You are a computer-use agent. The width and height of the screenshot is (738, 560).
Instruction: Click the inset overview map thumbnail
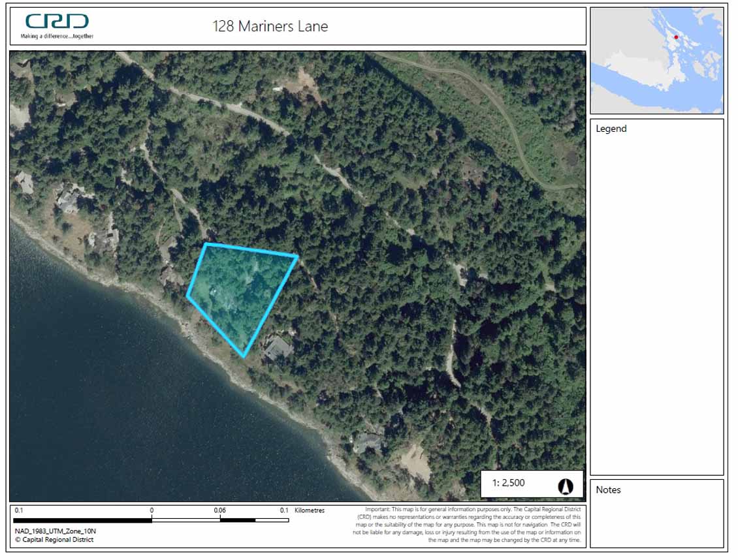pos(656,61)
